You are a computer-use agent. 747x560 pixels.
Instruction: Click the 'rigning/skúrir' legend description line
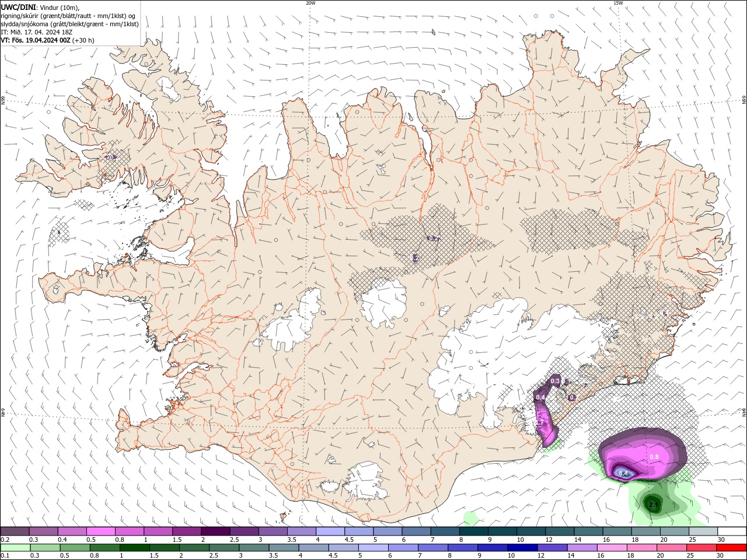pos(68,16)
